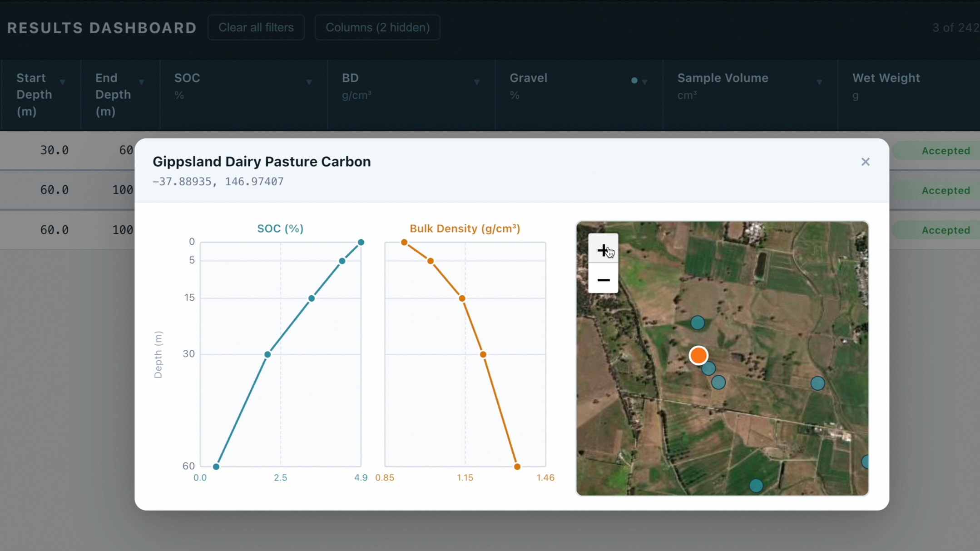Zoom out on the map
This screenshot has width=980, height=551.
603,279
